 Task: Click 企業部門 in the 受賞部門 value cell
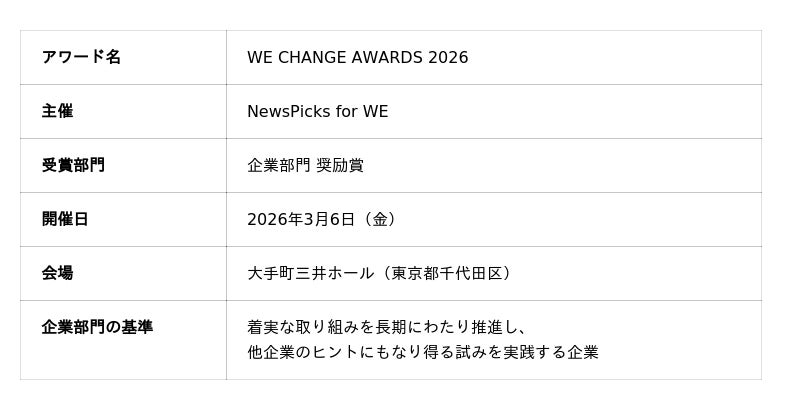[x=278, y=165]
